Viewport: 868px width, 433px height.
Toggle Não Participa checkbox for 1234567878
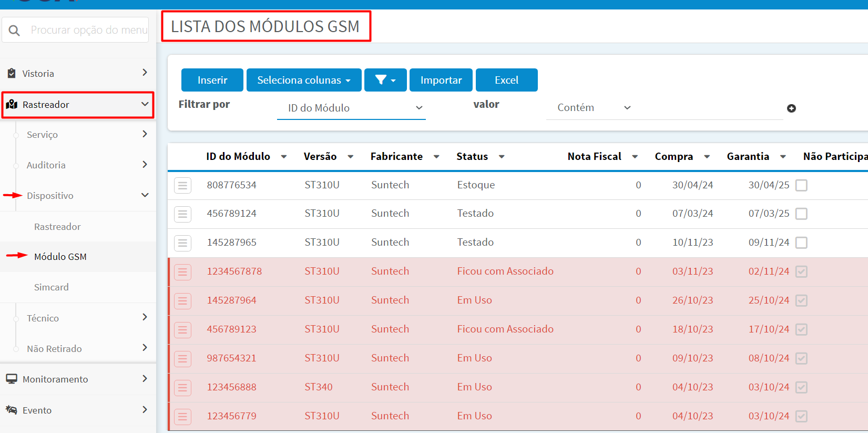tap(801, 271)
